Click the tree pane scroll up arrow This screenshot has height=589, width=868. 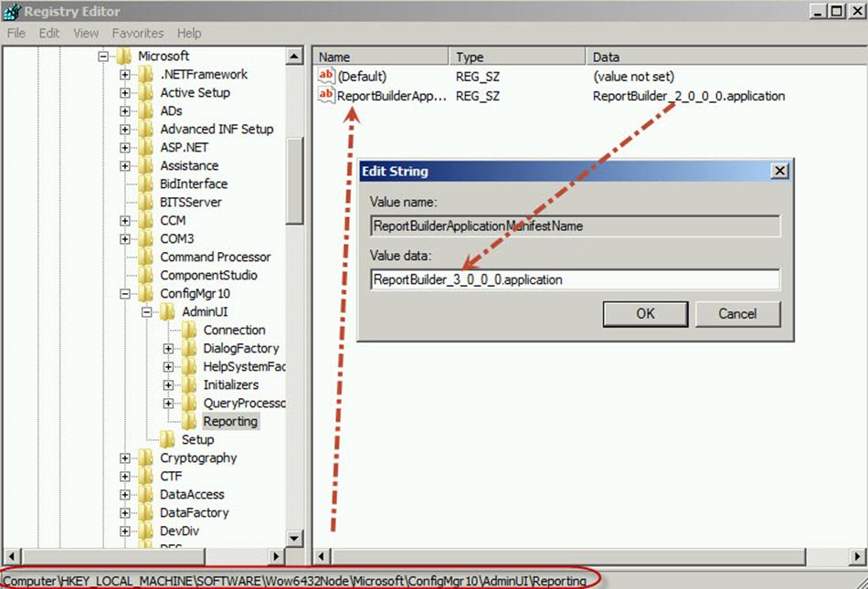pos(294,56)
